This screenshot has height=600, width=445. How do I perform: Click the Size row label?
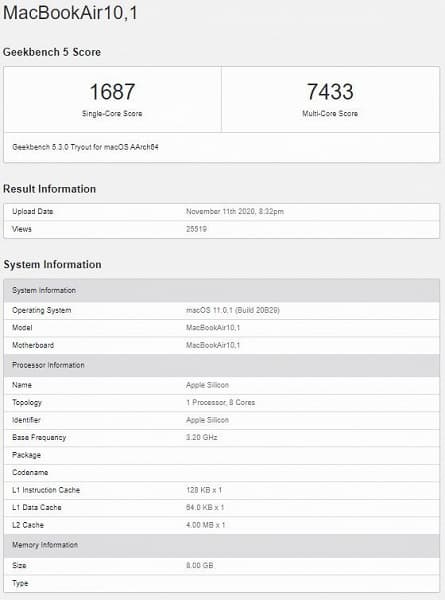[x=19, y=566]
